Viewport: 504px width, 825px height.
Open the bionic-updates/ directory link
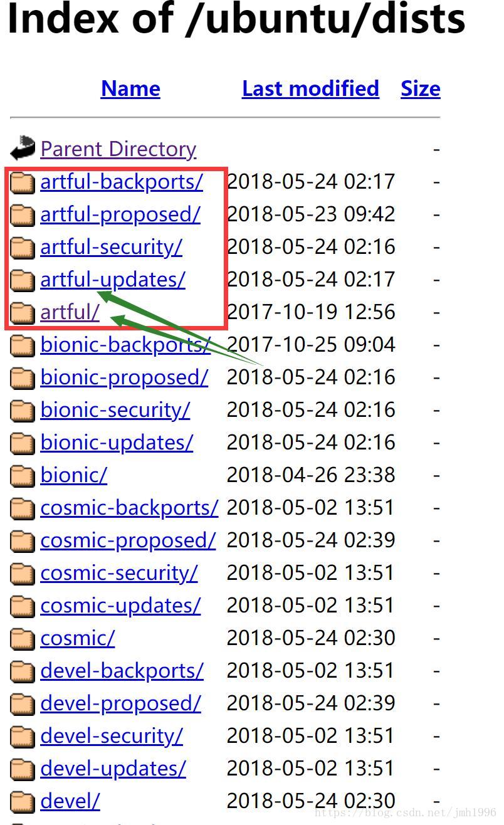(x=117, y=442)
